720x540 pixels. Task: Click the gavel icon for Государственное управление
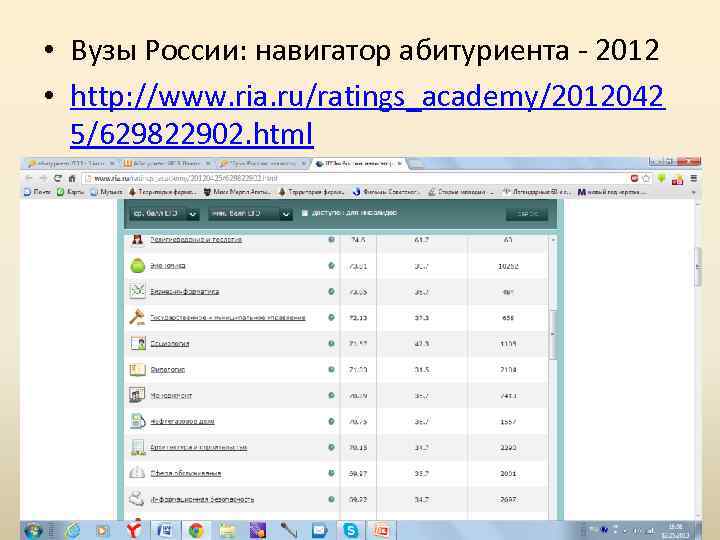pyautogui.click(x=137, y=317)
